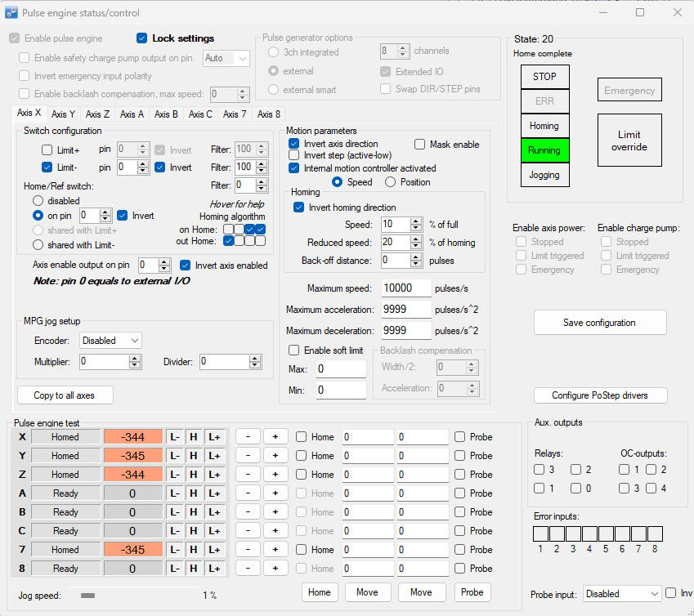This screenshot has height=616, width=694.
Task: Switch to the Axis Y tab
Action: pos(63,114)
